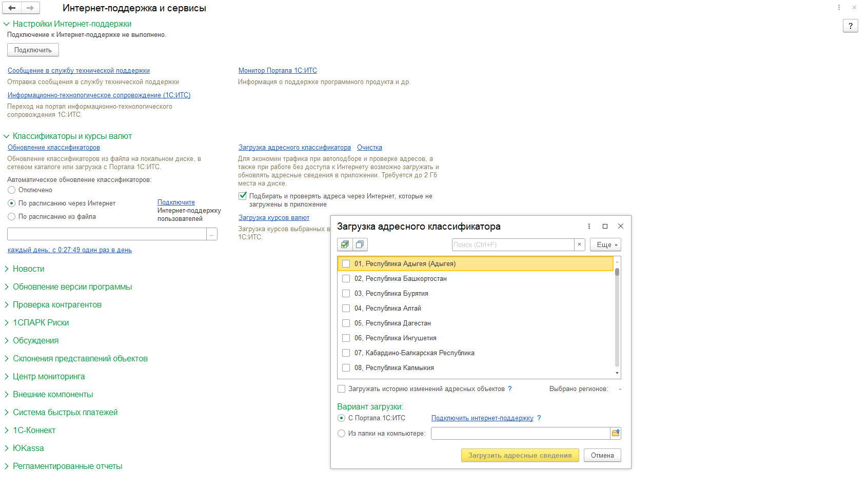Open the schedule link каждый день
This screenshot has width=868, height=491.
70,250
